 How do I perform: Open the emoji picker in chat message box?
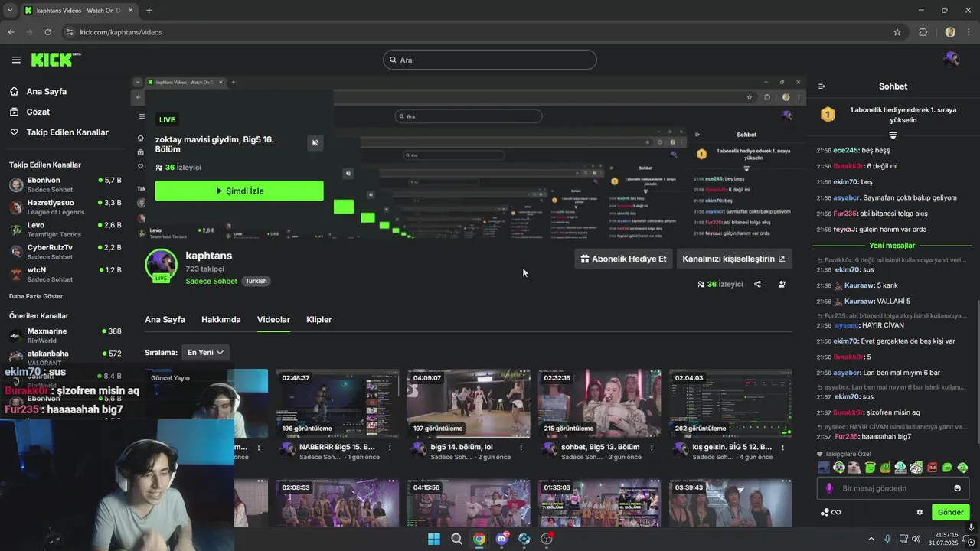[x=957, y=488]
